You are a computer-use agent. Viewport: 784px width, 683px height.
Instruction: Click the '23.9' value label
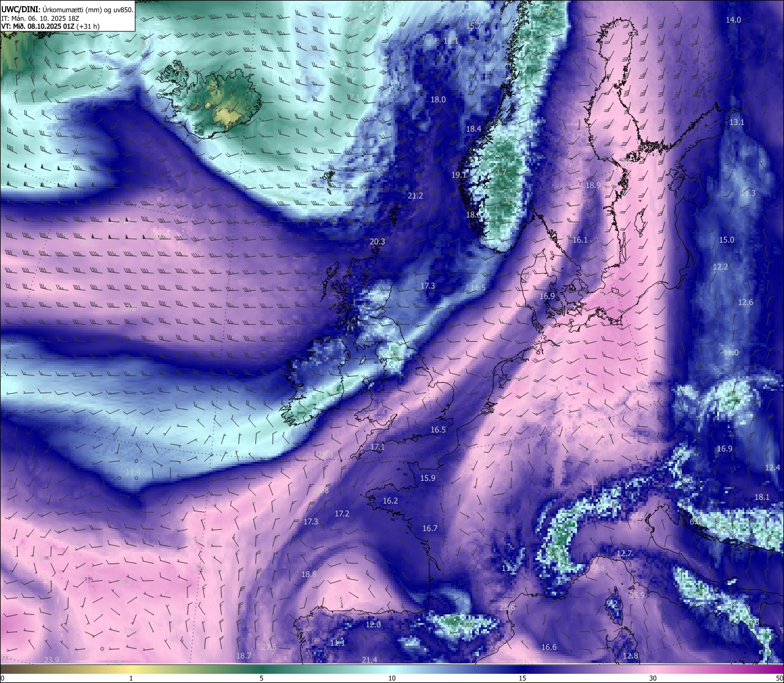click(x=51, y=660)
